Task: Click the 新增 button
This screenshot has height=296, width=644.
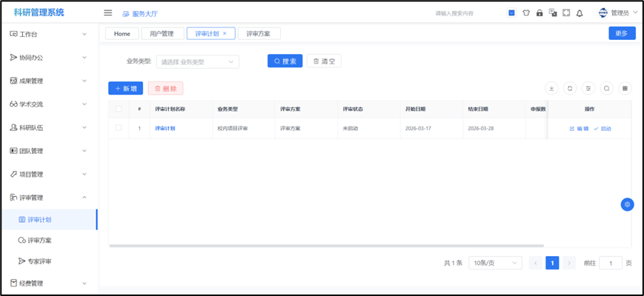Action: [x=125, y=88]
